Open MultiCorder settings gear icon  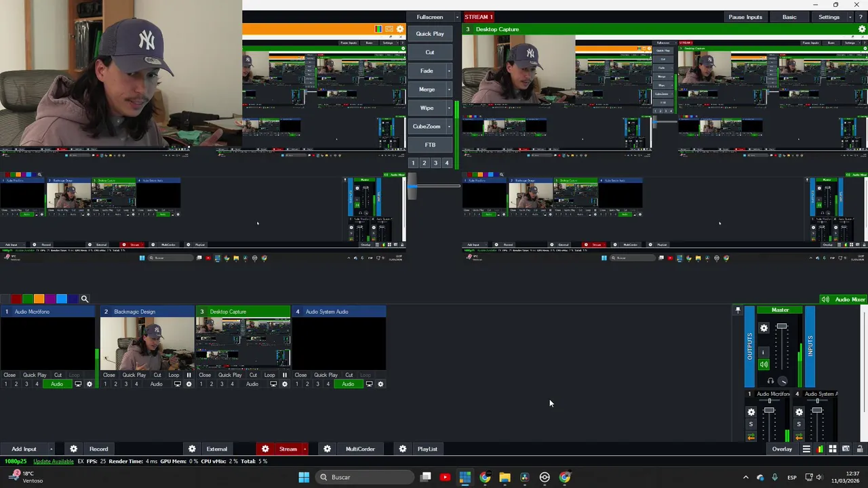pos(327,449)
